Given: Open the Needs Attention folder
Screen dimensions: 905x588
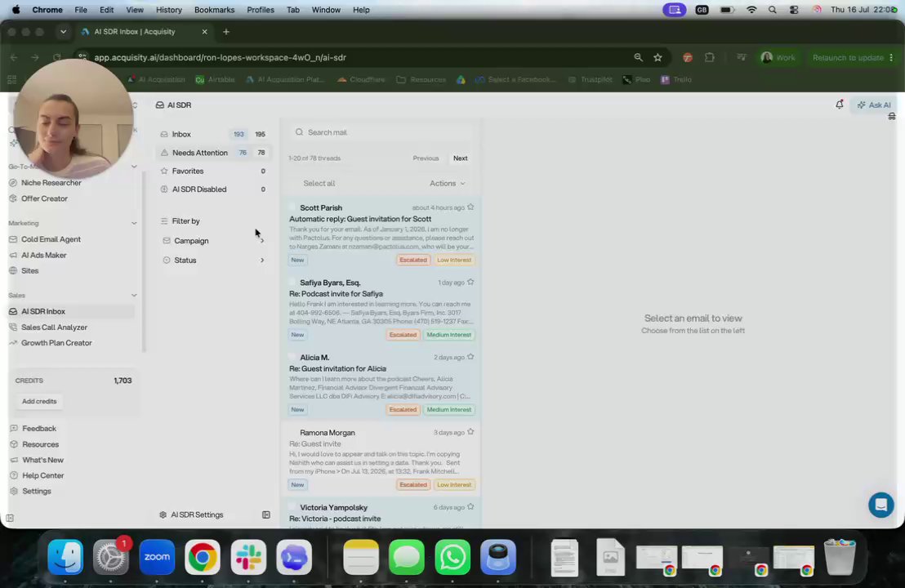Looking at the screenshot, I should 213,153.
